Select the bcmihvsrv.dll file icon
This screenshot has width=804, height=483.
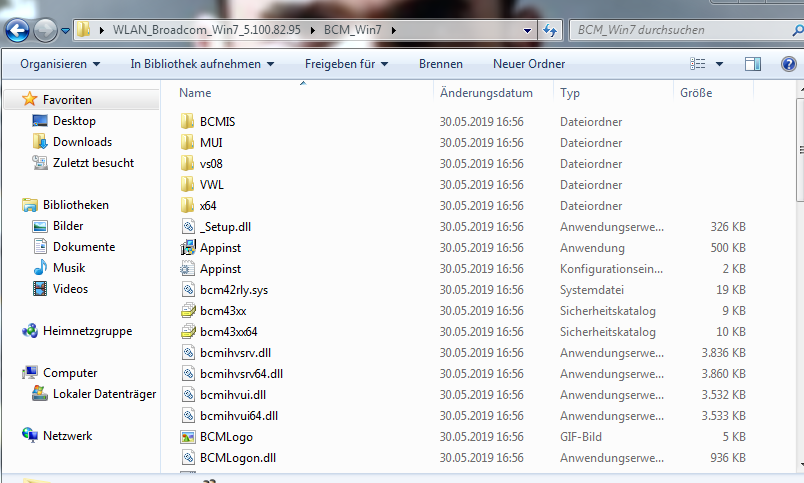point(188,353)
